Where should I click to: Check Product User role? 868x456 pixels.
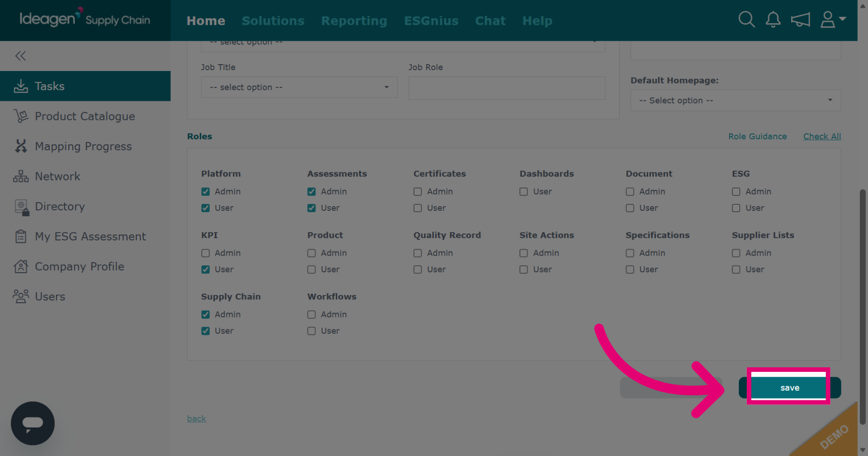(x=311, y=270)
